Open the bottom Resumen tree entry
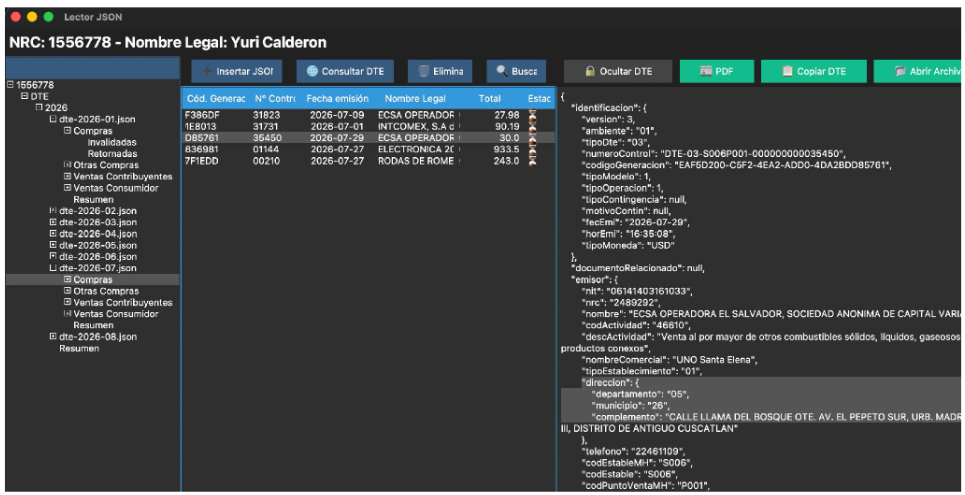This screenshot has width=965, height=495. (79, 348)
